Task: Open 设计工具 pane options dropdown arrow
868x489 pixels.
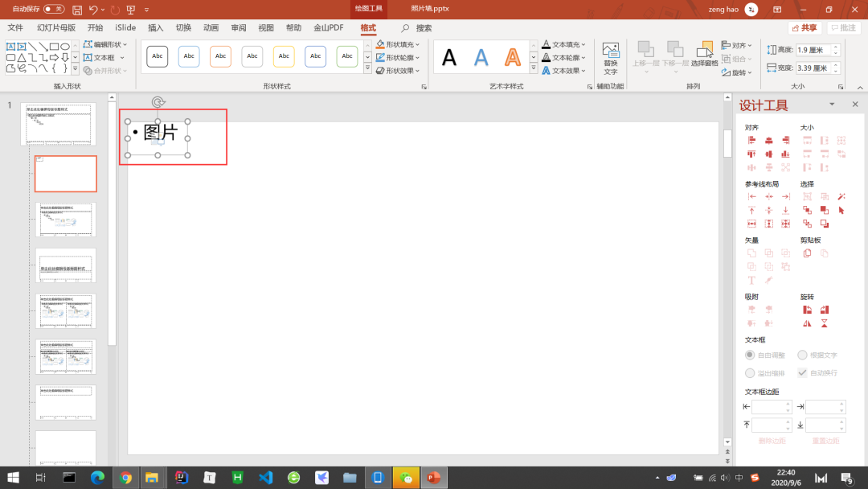Action: click(832, 104)
